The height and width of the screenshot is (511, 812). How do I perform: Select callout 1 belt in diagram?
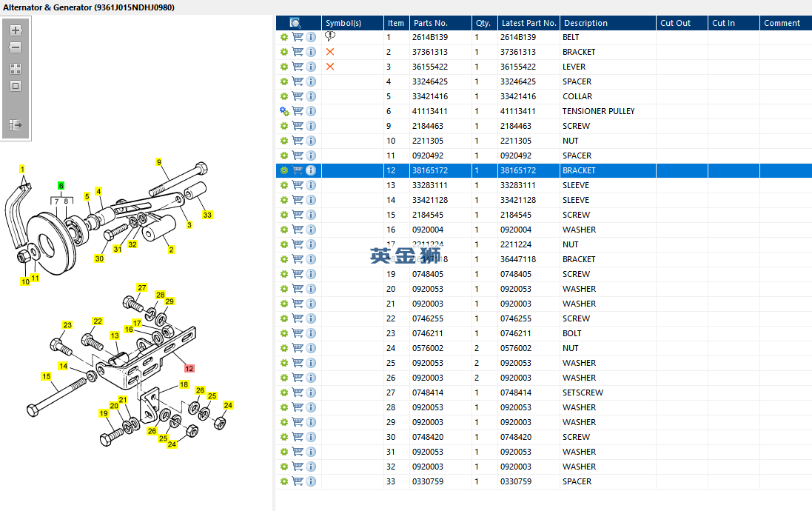(21, 169)
